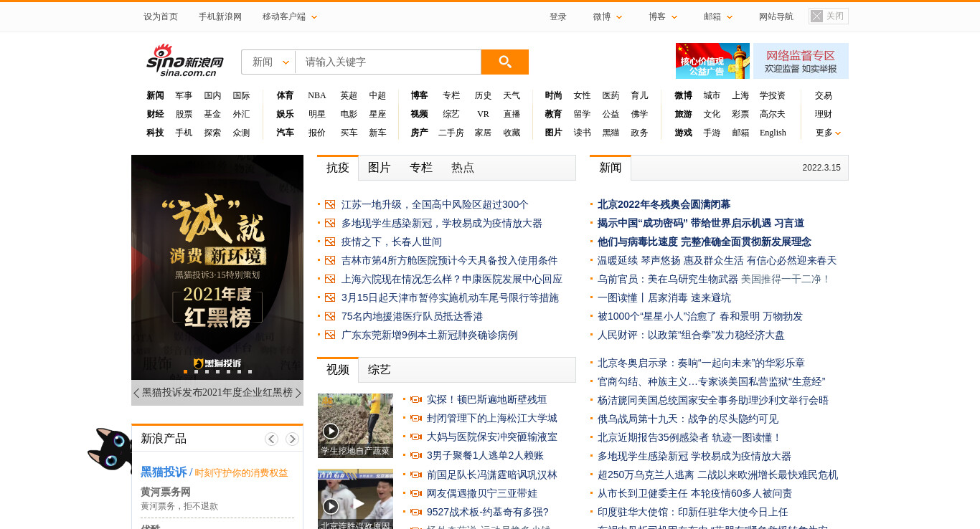Click the search keyword input field
The image size is (980, 529).
[388, 62]
